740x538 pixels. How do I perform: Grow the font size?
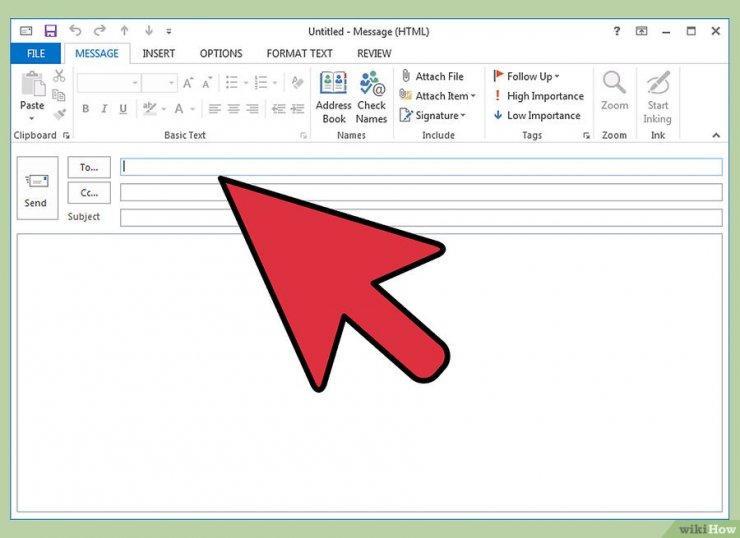[x=188, y=83]
